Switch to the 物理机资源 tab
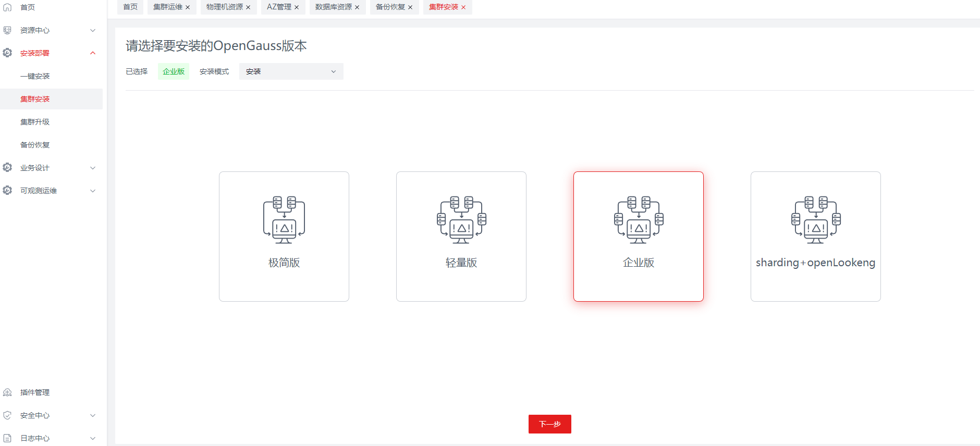 [224, 7]
